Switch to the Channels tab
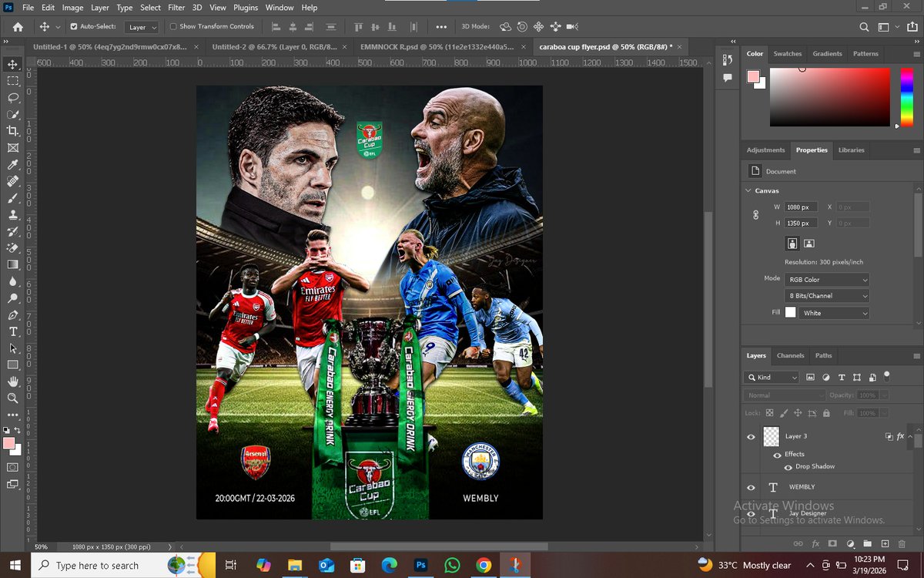Screen dimensions: 924x578 790,356
